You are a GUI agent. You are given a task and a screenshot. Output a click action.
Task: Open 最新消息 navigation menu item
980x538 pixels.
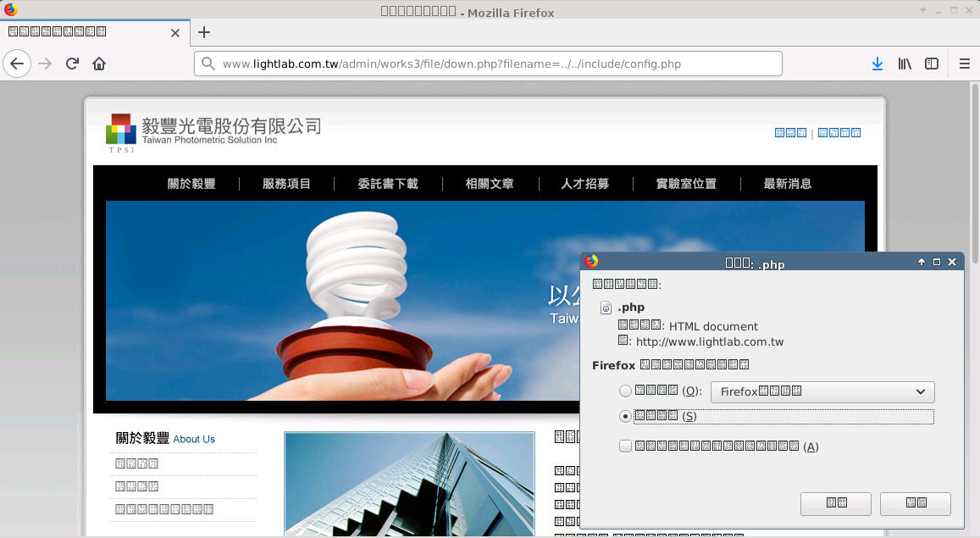coord(787,184)
